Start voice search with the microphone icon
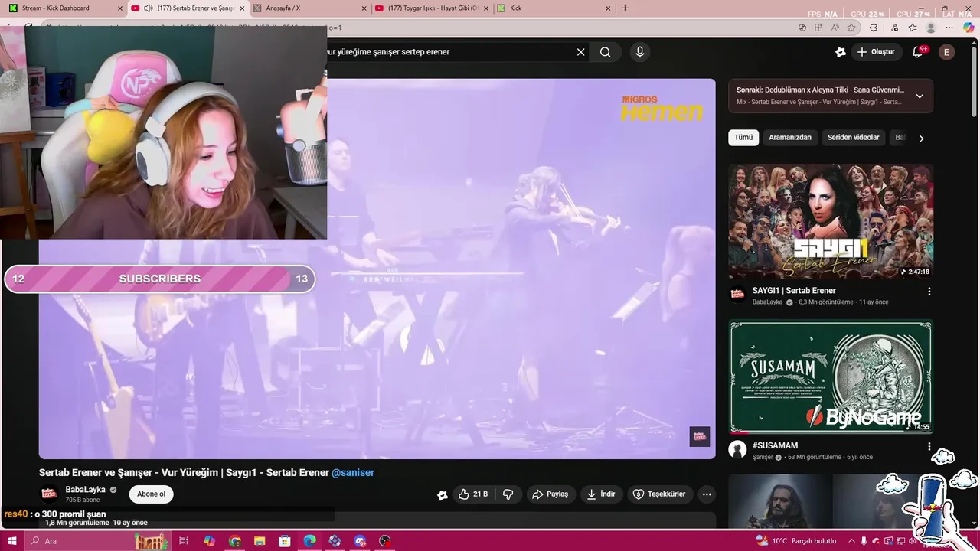Viewport: 980px width, 551px height. point(640,52)
